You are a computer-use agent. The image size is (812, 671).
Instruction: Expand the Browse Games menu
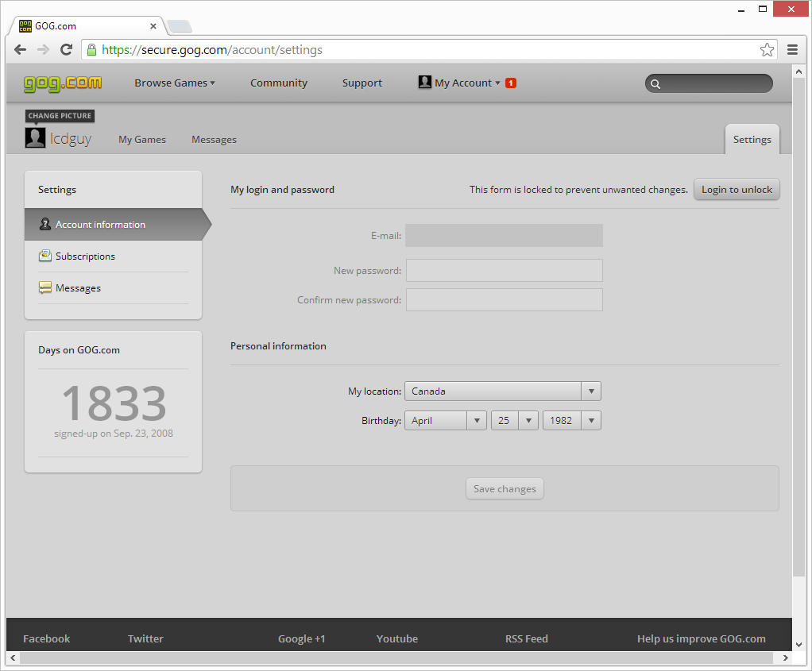click(x=175, y=83)
